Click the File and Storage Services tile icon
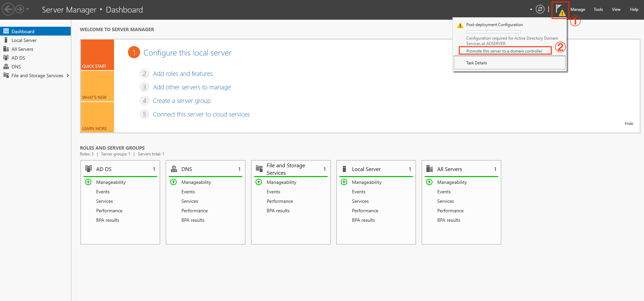Screen dimensions: 644x301 (259, 168)
